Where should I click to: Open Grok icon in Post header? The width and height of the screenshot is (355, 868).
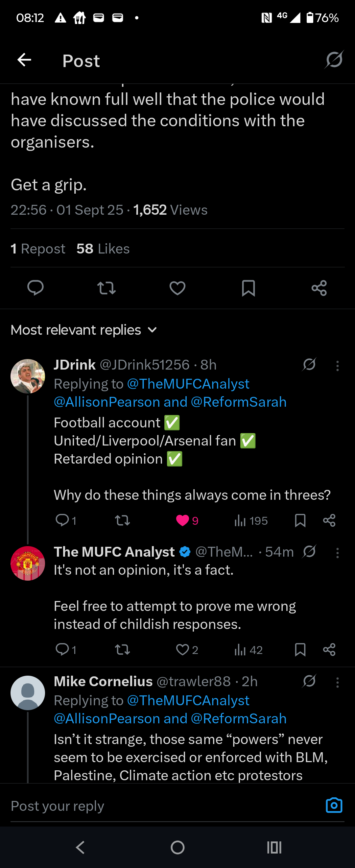tap(334, 60)
